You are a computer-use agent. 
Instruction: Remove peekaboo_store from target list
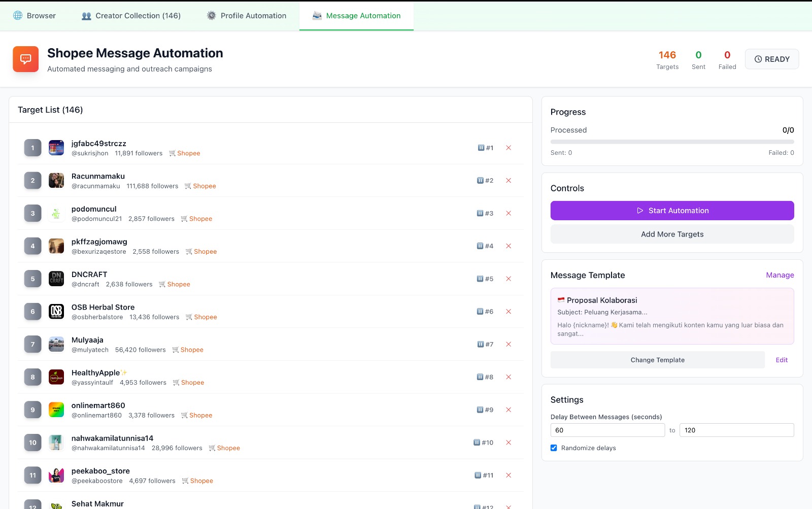click(x=509, y=475)
